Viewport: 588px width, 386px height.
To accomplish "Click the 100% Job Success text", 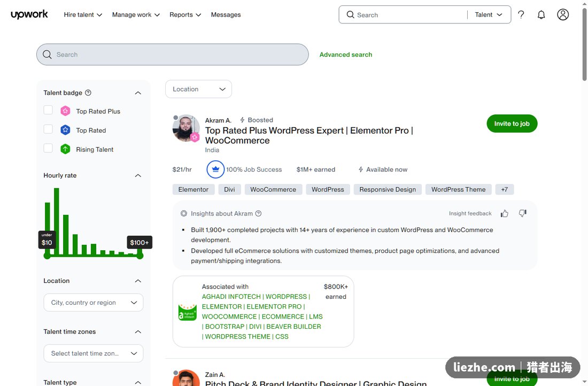I will click(254, 169).
